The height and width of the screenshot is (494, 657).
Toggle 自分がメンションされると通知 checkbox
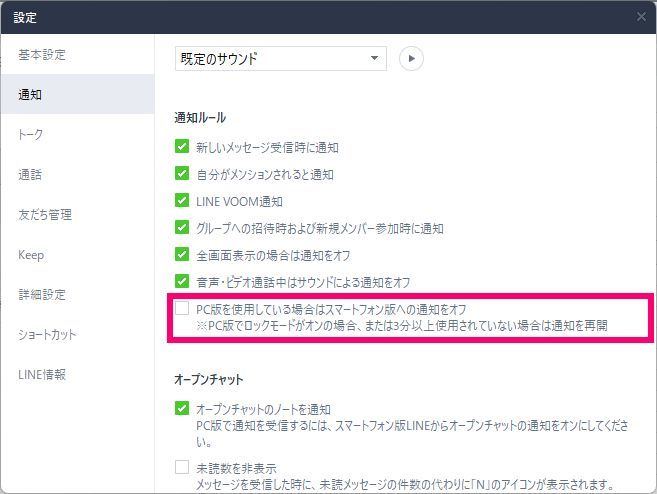point(182,173)
